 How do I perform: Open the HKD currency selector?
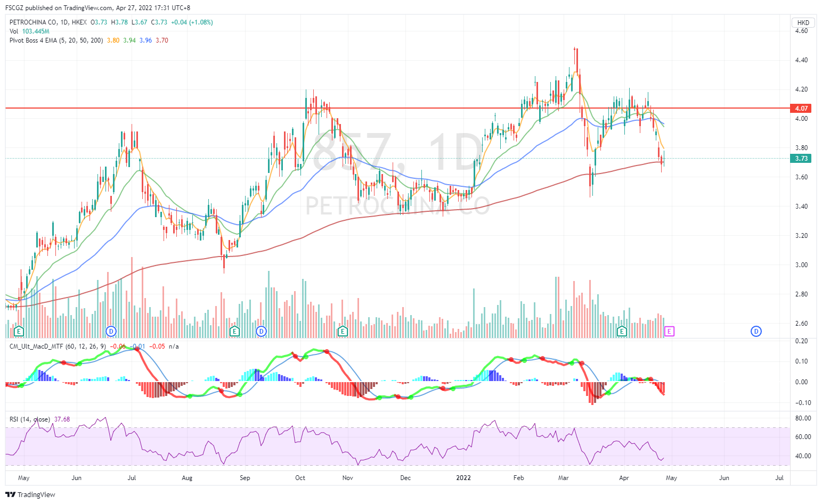click(803, 22)
